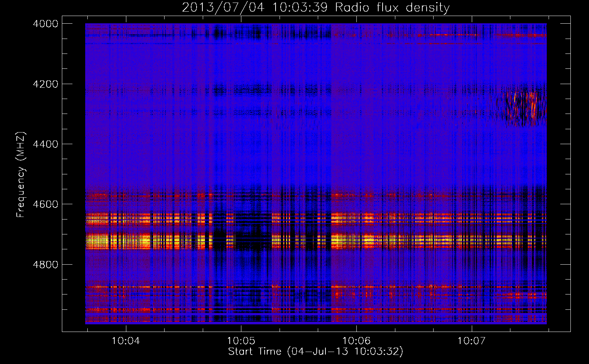Click the 10:04 time axis label
This screenshot has height=364, width=589.
(126, 341)
